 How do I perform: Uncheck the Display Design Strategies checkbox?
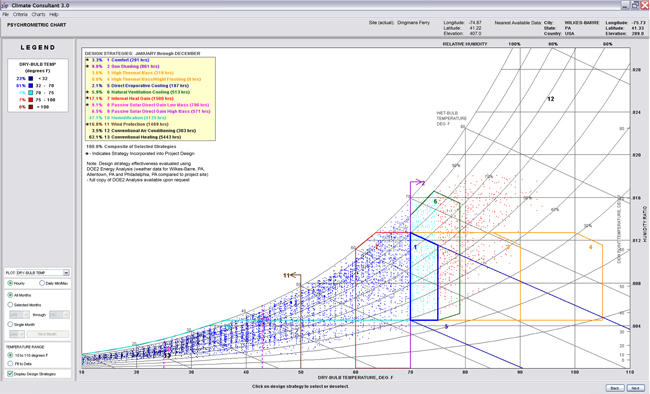10,374
